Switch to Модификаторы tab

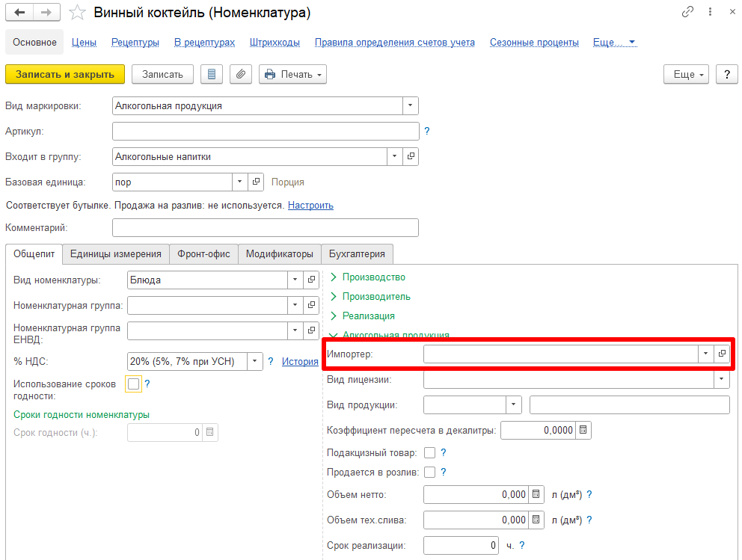coord(280,254)
